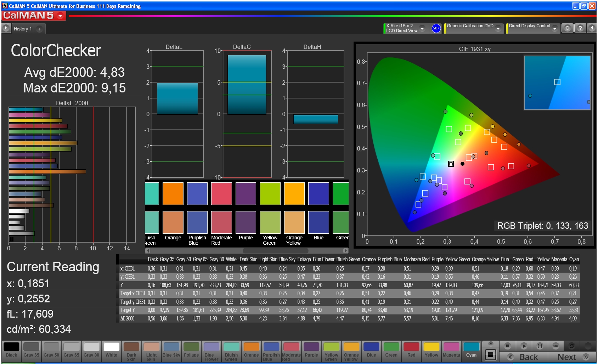This screenshot has height=364, width=598.
Task: Select the Gray 65 patch button
Action: pos(72,351)
